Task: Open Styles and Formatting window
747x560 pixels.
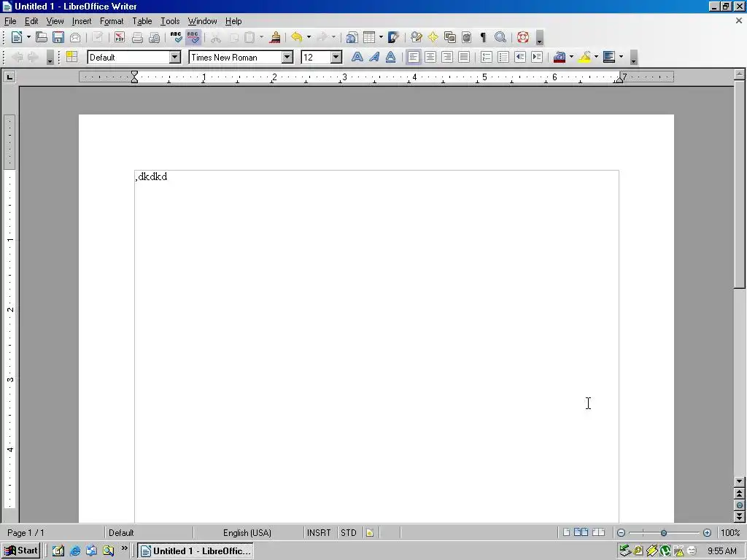Action: (72, 57)
